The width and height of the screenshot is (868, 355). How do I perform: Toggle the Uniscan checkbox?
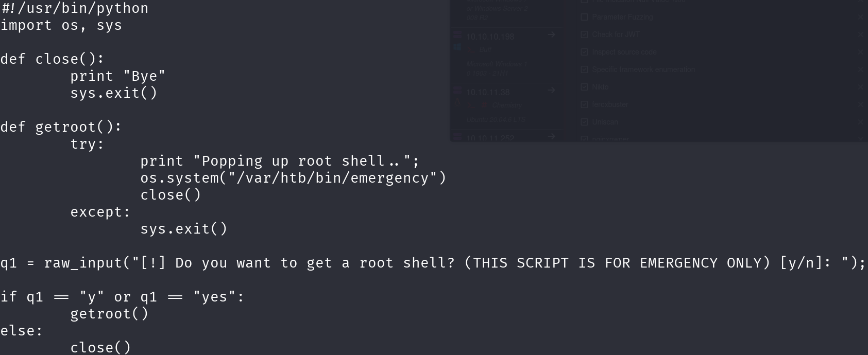point(584,122)
